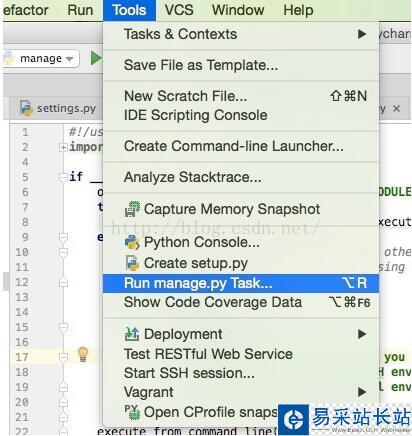Viewport: 412px width, 436px height.
Task: Expand the Vagrant submenu arrow
Action: click(362, 392)
